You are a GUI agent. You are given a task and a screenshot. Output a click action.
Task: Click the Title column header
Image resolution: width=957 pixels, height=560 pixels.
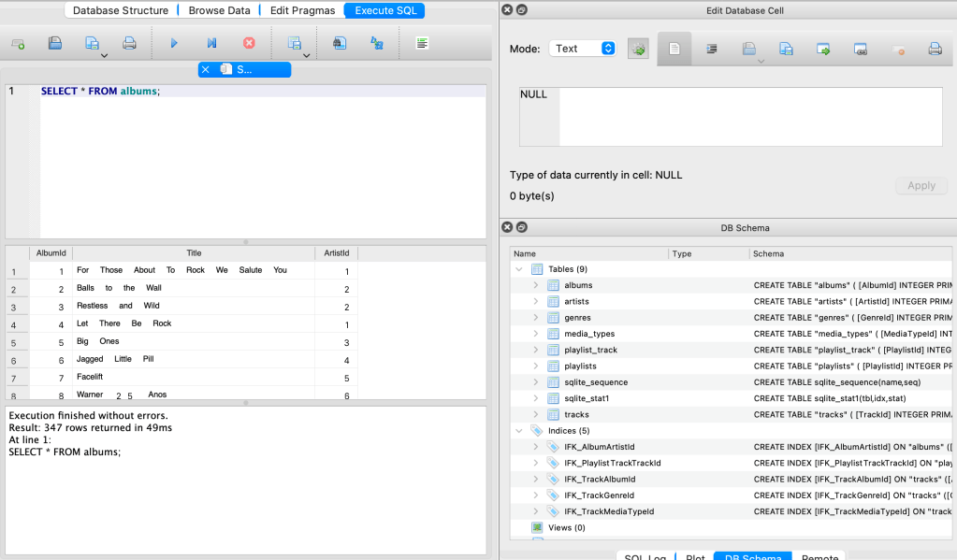pyautogui.click(x=194, y=253)
